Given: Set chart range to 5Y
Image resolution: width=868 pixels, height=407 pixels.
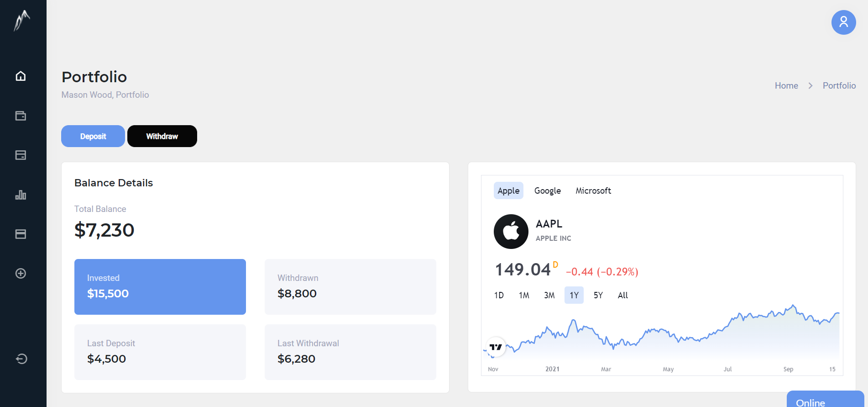Looking at the screenshot, I should 598,295.
